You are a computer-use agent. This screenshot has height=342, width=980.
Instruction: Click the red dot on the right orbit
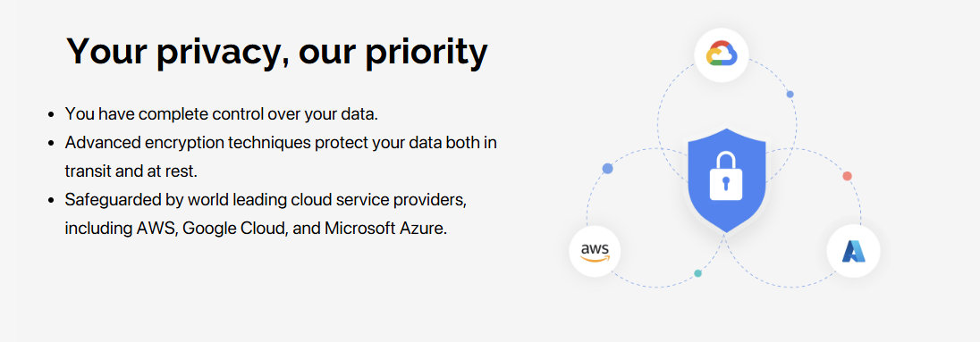pos(847,176)
